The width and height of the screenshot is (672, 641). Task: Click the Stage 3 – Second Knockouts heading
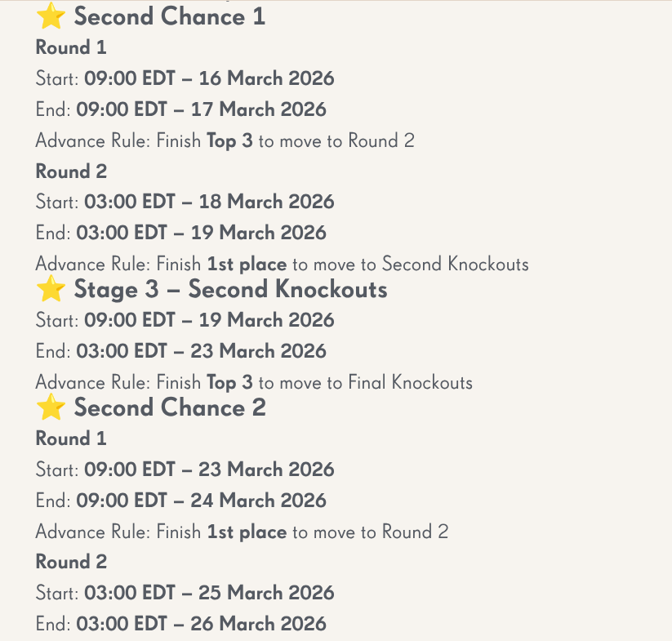click(x=230, y=290)
